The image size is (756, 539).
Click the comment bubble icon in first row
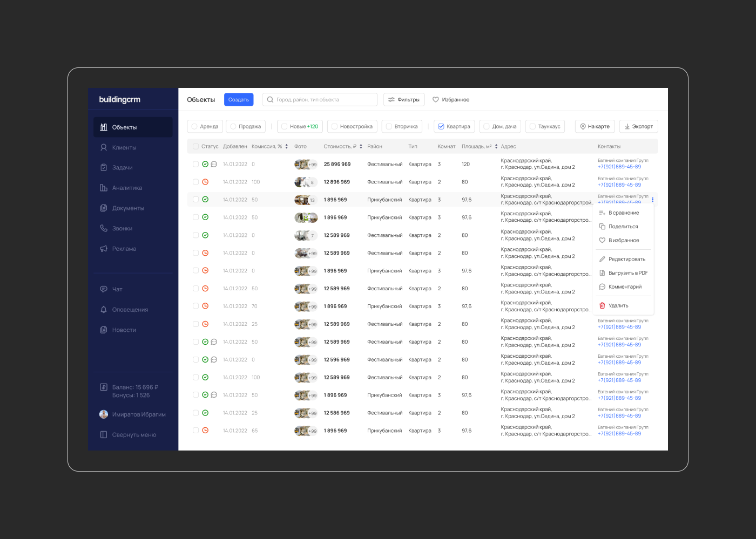pos(214,164)
